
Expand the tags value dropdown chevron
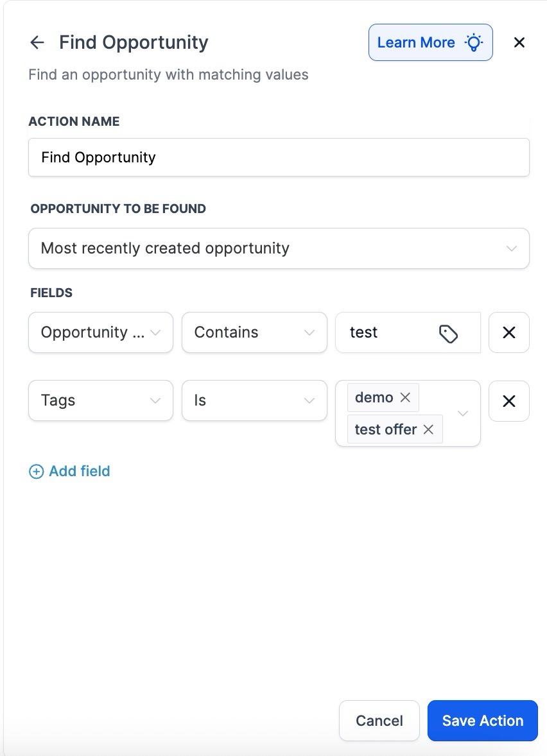point(463,413)
